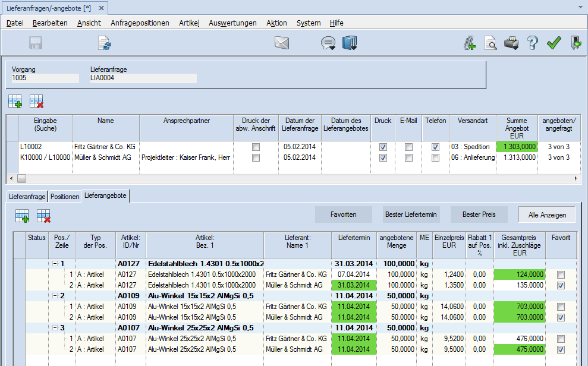The image size is (588, 366).
Task: Click the green checkmark confirm icon
Action: 554,43
